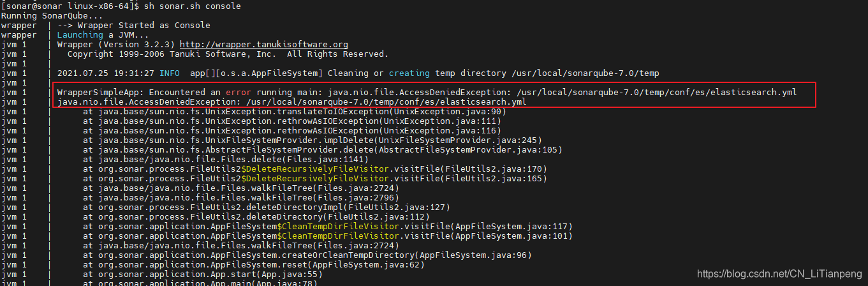
Task: Select stack line 'UnixException.java:116'
Action: [x=292, y=131]
